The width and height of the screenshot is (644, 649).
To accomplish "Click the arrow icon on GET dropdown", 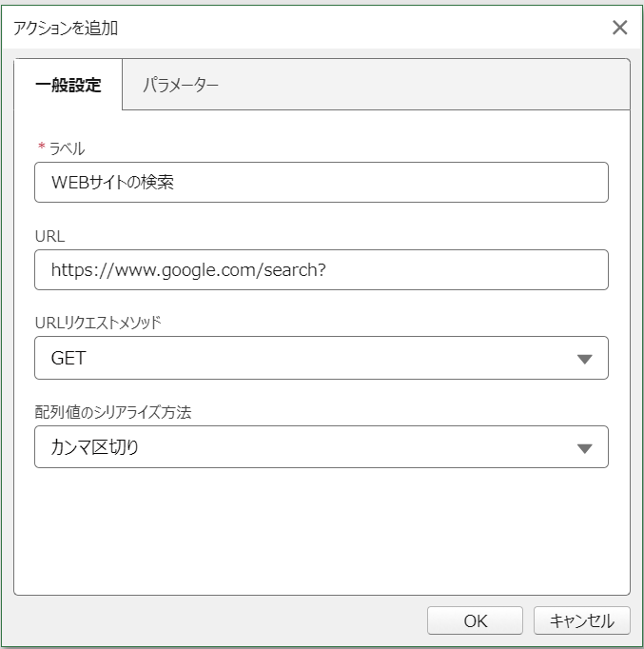I will coord(584,359).
